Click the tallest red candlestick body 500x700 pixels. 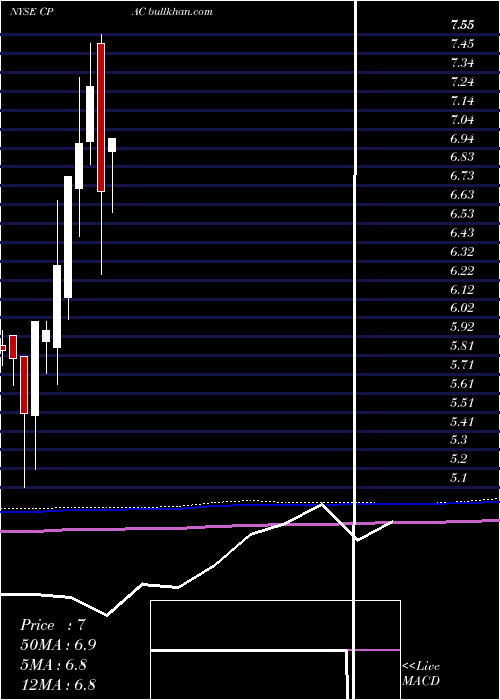point(101,117)
